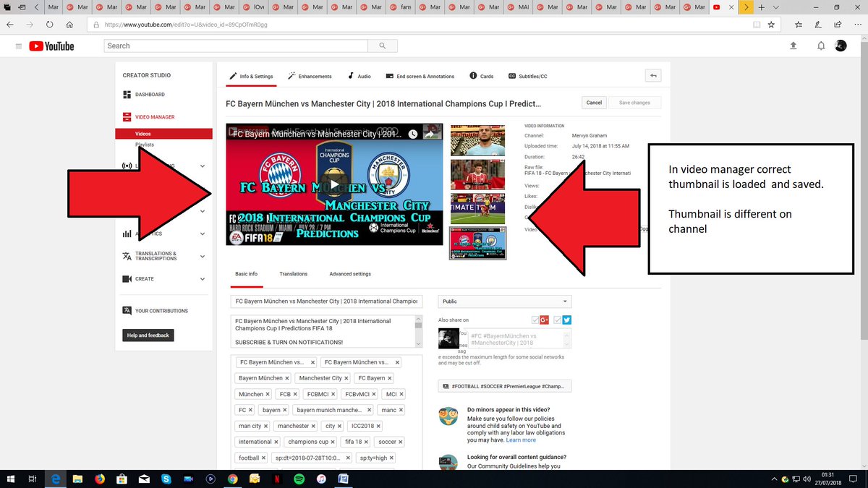Click the watch later clock on player
The height and width of the screenshot is (488, 868).
coord(412,134)
